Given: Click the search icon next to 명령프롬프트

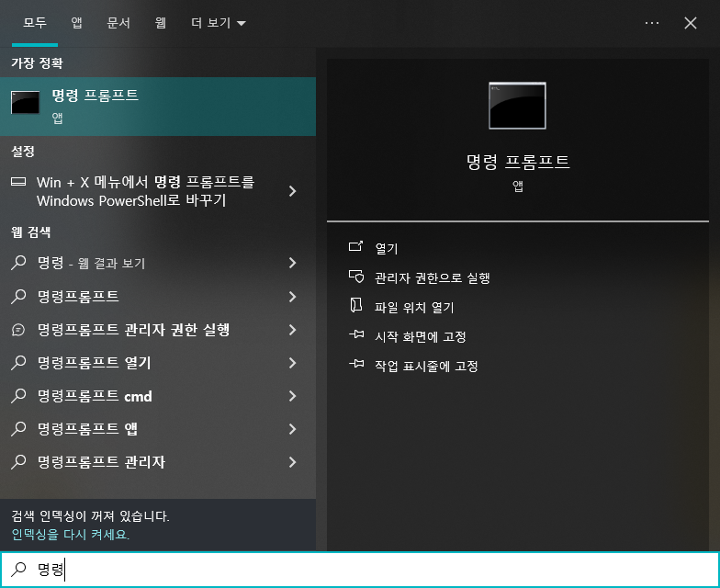Looking at the screenshot, I should click(18, 296).
